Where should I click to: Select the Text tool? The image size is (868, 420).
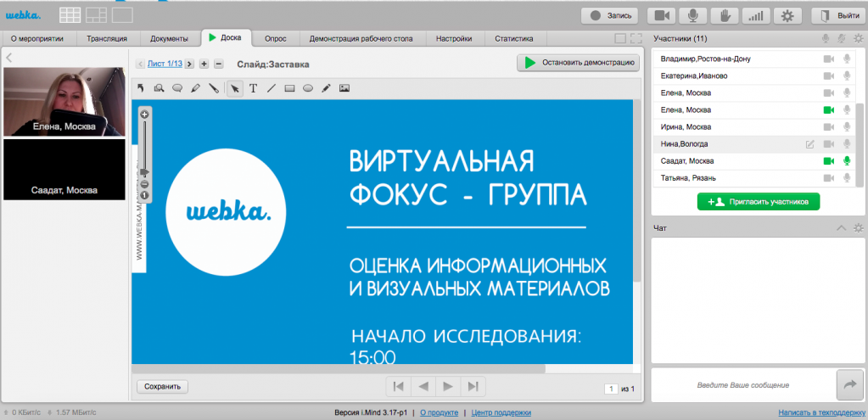(254, 88)
